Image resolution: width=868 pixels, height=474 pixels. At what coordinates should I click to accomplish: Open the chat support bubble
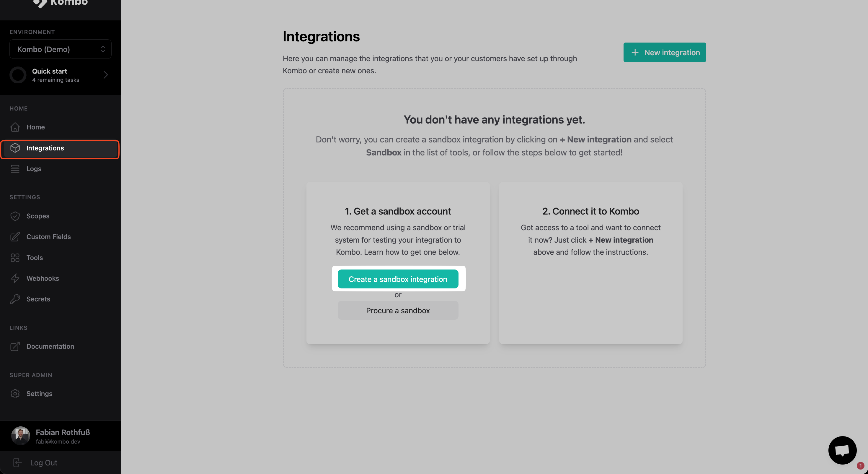click(842, 450)
